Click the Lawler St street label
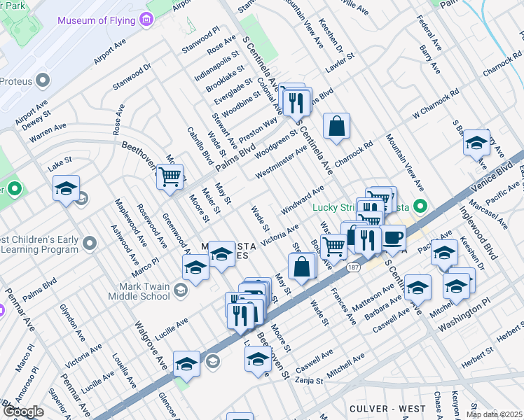524x420 pixels. point(340,63)
